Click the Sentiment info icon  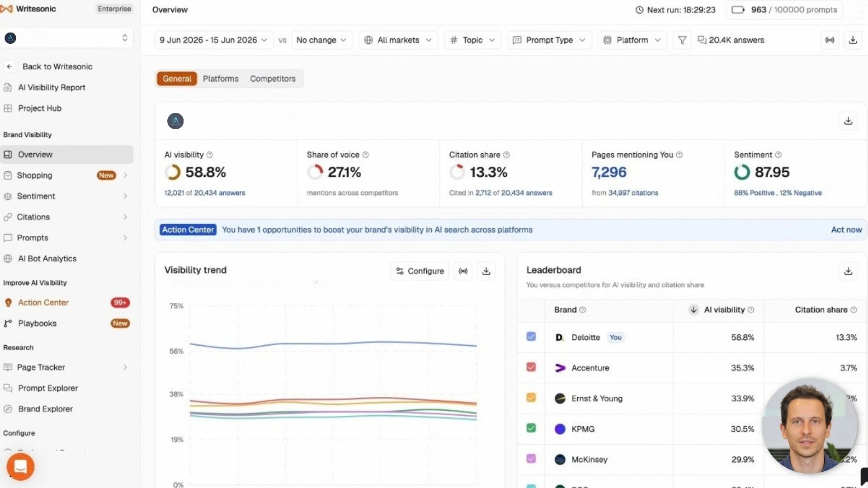coord(778,155)
